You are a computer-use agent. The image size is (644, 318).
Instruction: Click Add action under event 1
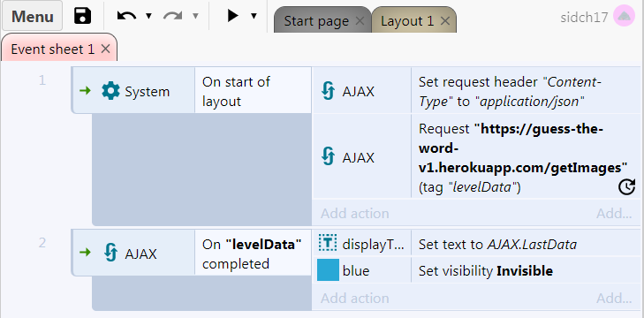click(x=355, y=213)
